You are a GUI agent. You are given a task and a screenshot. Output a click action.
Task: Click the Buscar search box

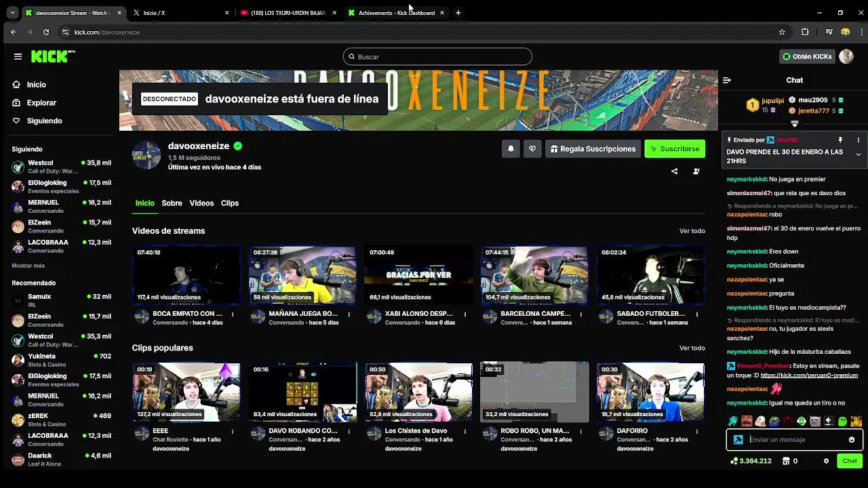tap(437, 57)
